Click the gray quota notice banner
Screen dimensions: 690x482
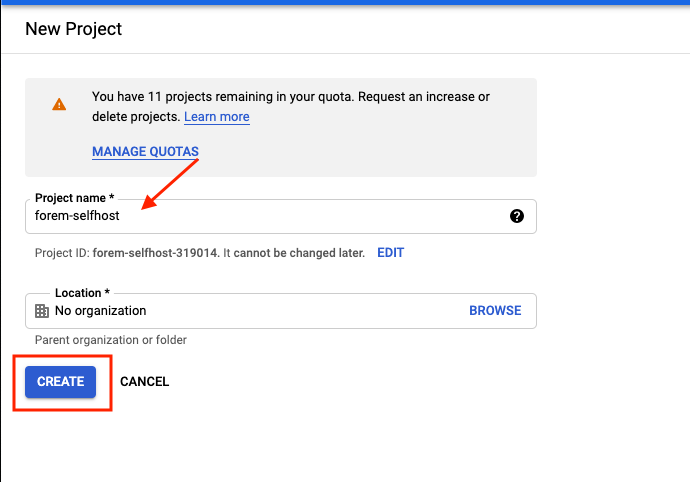coord(281,127)
